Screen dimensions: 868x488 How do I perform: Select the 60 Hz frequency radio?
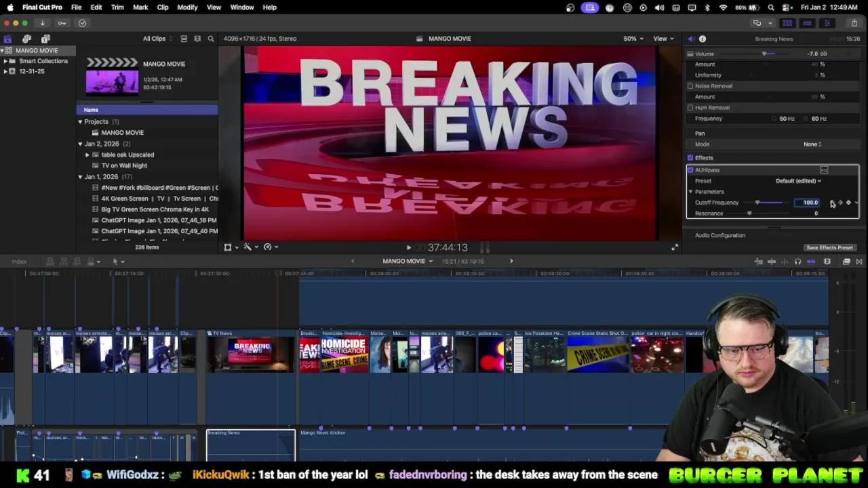coord(806,119)
